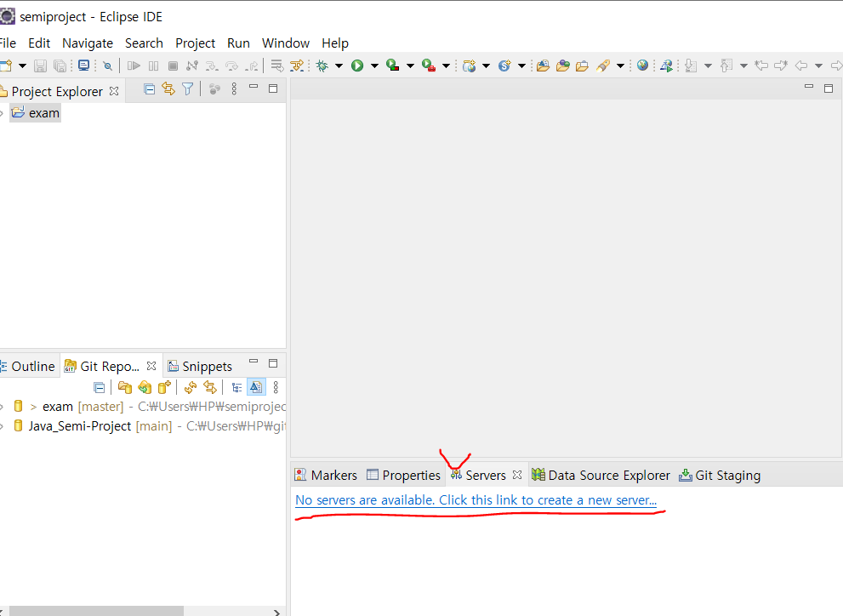Collapse All in Project Explorer
This screenshot has height=616, width=843.
coord(150,89)
